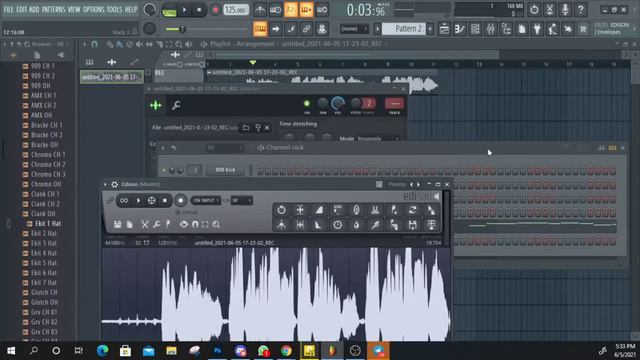640x360 pixels.
Task: Click the master pitch knob
Action: click(149, 28)
